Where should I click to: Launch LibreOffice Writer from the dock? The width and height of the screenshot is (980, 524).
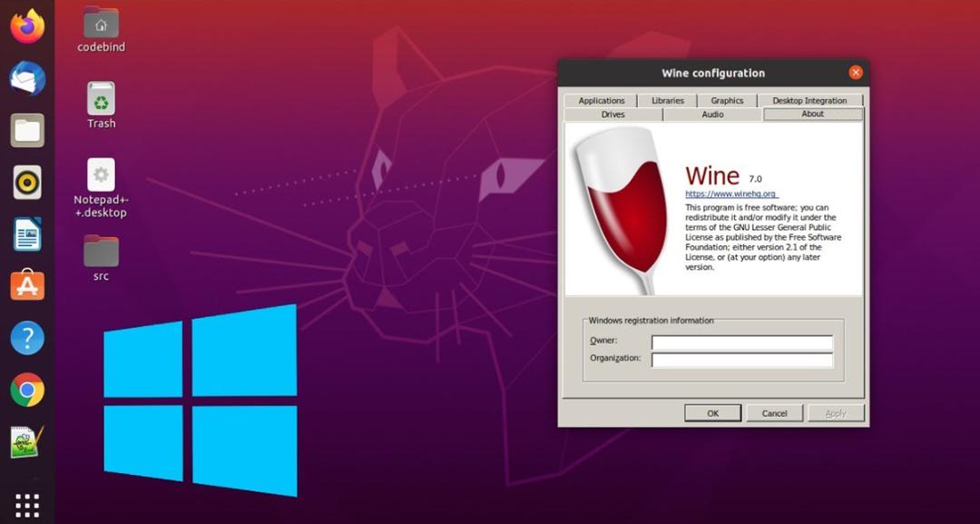pyautogui.click(x=27, y=234)
